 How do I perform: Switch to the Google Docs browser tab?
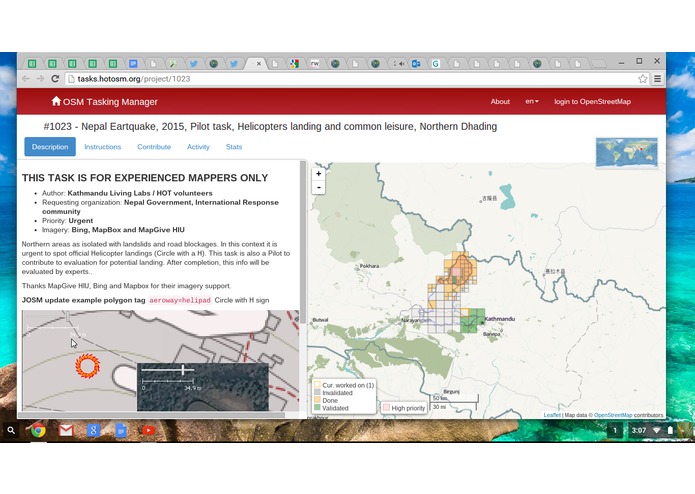133,64
